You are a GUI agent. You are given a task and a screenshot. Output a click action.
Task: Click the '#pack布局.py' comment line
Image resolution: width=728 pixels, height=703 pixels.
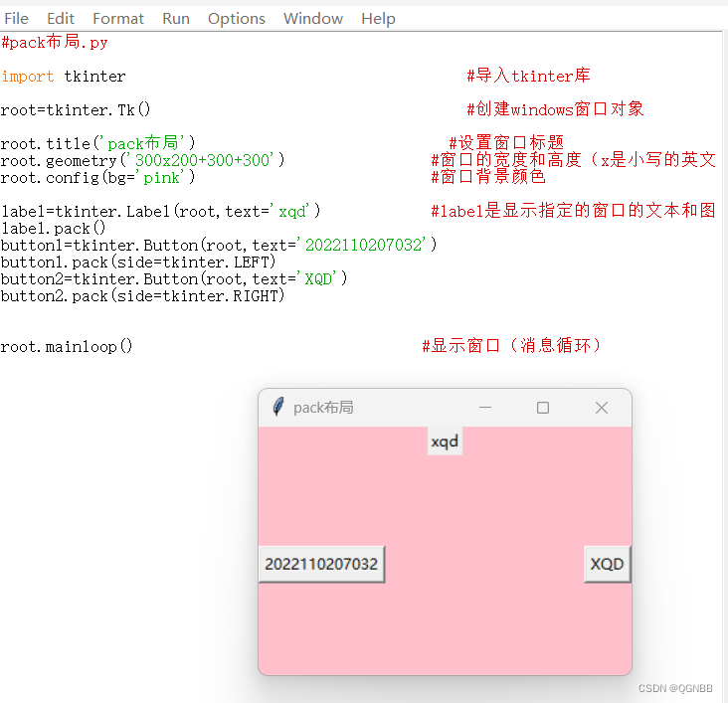[x=55, y=42]
